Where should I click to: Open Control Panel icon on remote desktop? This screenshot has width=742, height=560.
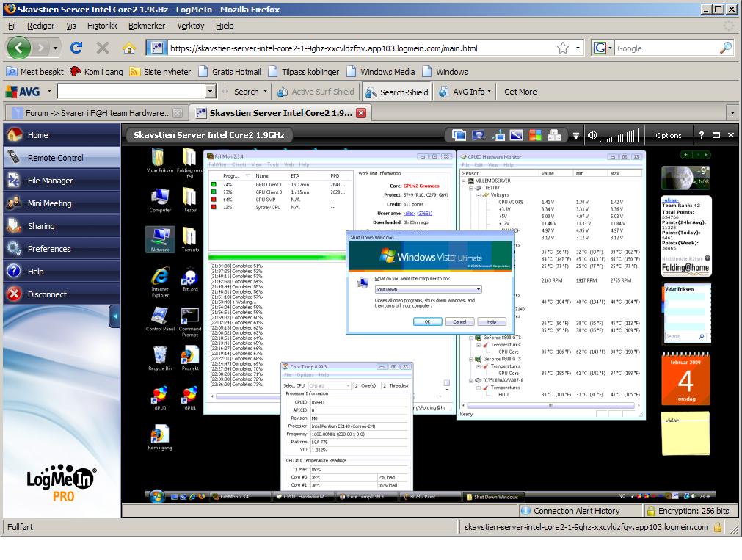coord(160,319)
